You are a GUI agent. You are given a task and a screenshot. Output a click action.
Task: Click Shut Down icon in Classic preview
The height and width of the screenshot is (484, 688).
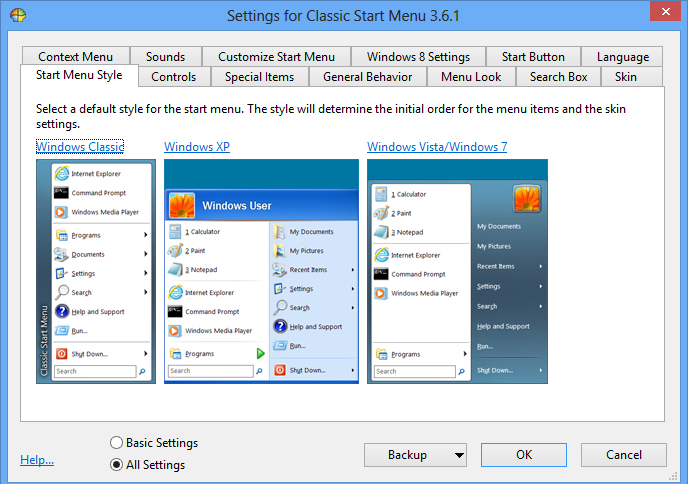point(61,354)
